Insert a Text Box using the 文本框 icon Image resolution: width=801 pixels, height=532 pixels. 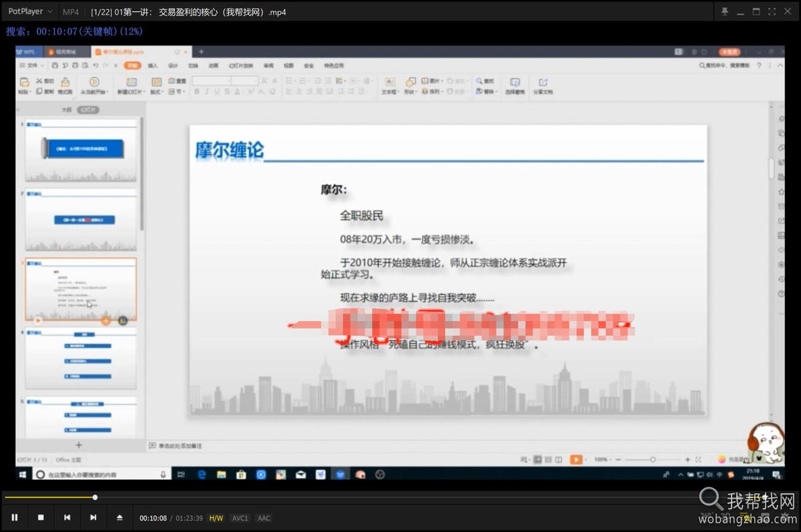point(389,81)
